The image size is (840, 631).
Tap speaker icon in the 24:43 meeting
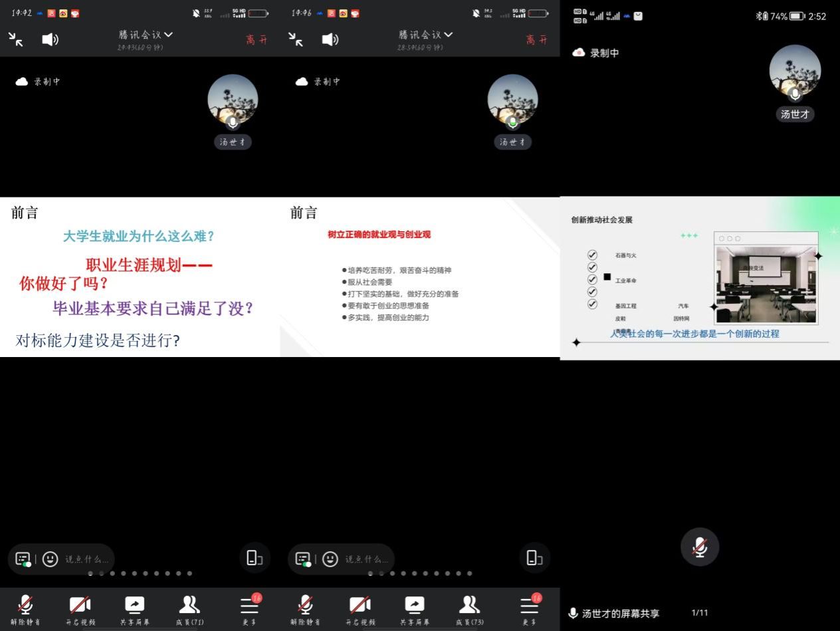(x=50, y=40)
